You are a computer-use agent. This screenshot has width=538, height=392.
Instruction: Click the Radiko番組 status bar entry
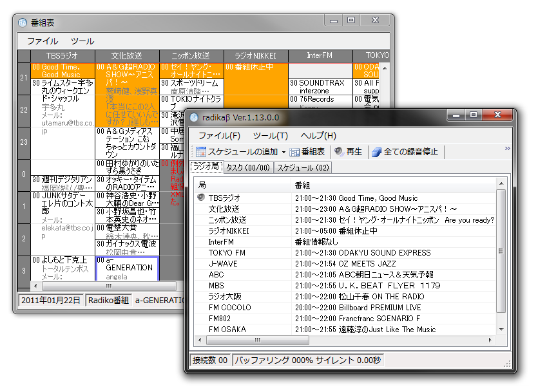click(x=108, y=301)
